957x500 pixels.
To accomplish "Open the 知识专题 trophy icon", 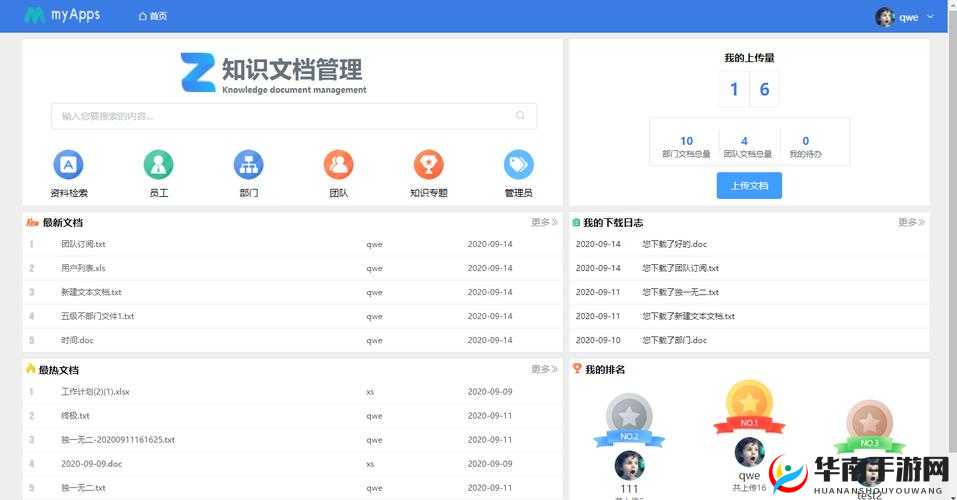I will pos(428,164).
